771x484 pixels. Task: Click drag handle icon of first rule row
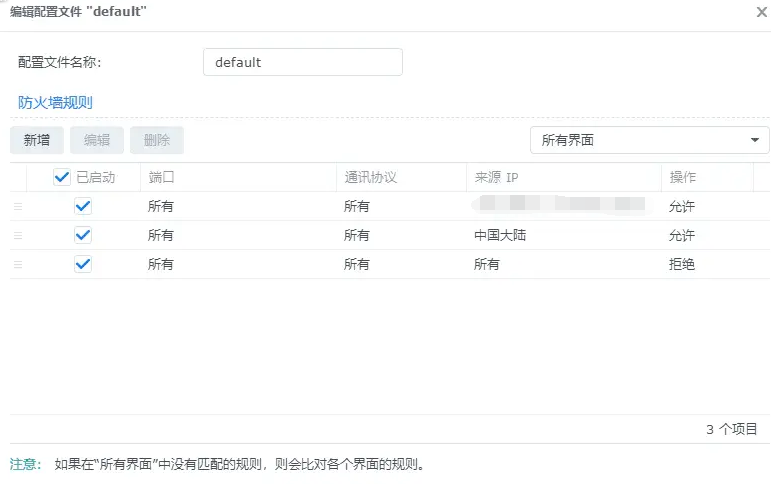pos(17,206)
